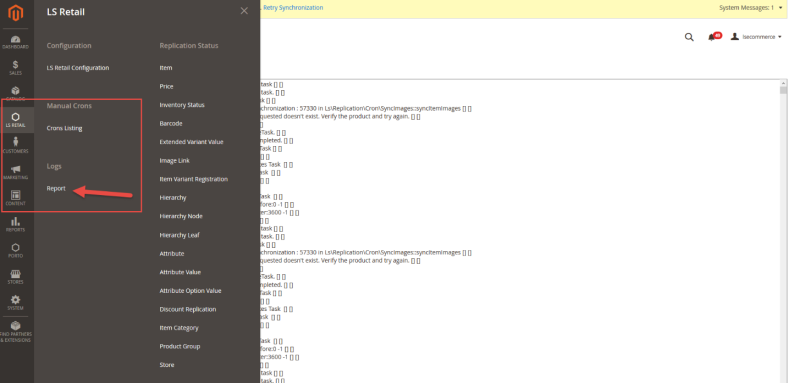Screen dimensions: 800x383
Task: Open the Marketing megaphone icon
Action: click(x=15, y=172)
